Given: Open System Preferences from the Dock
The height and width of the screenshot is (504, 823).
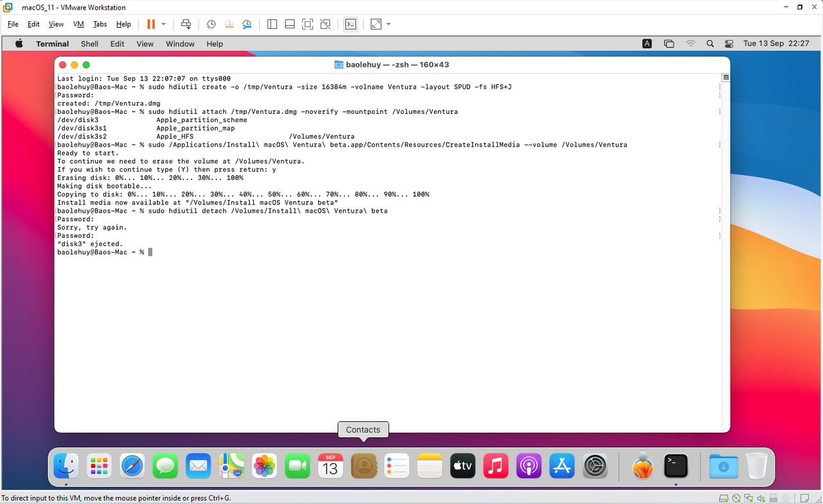Looking at the screenshot, I should pos(595,465).
